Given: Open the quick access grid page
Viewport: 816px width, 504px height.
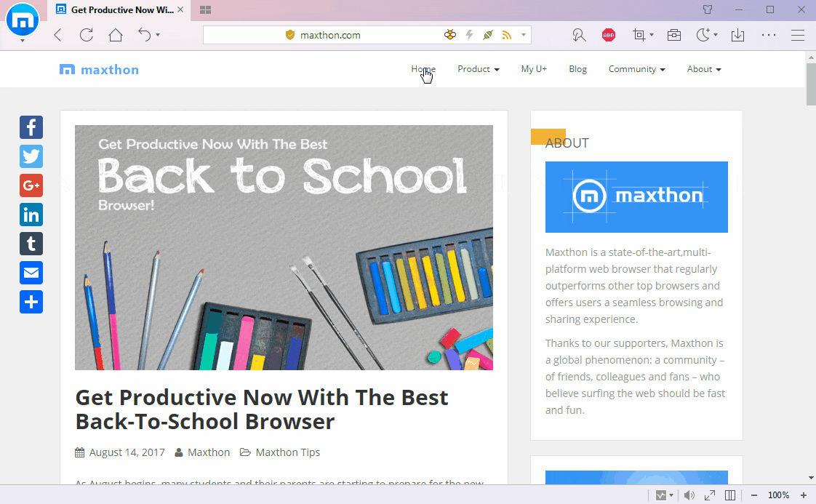Looking at the screenshot, I should tap(206, 10).
